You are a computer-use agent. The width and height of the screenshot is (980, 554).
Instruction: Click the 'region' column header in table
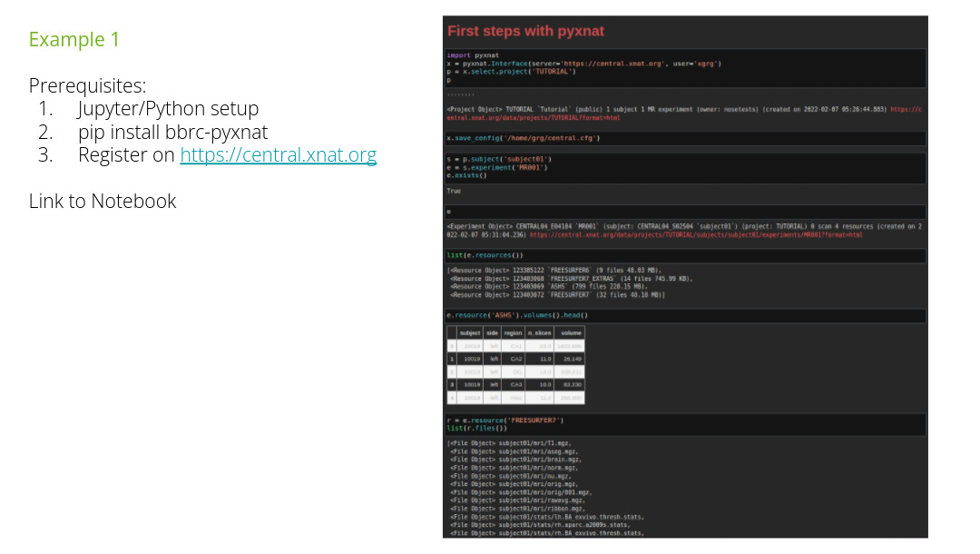514,333
